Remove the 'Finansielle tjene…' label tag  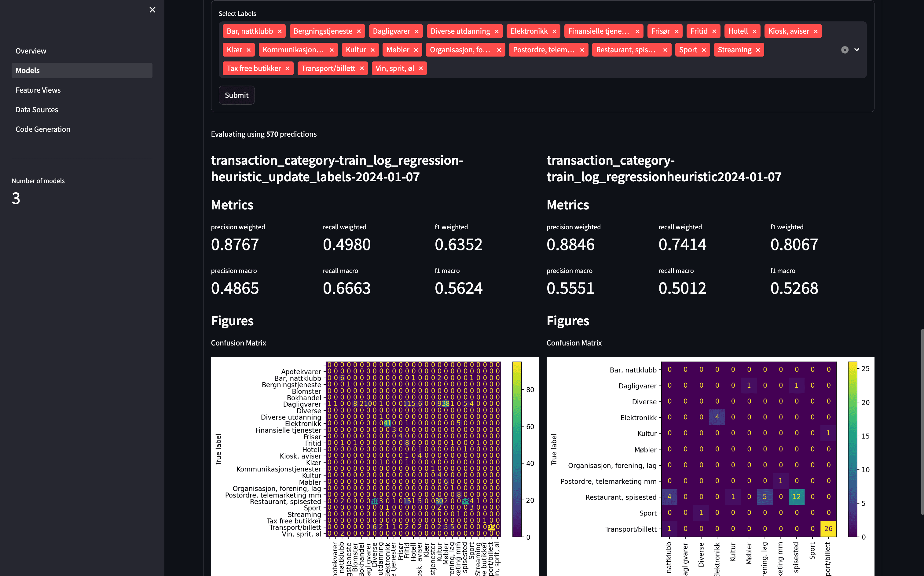[x=637, y=31]
